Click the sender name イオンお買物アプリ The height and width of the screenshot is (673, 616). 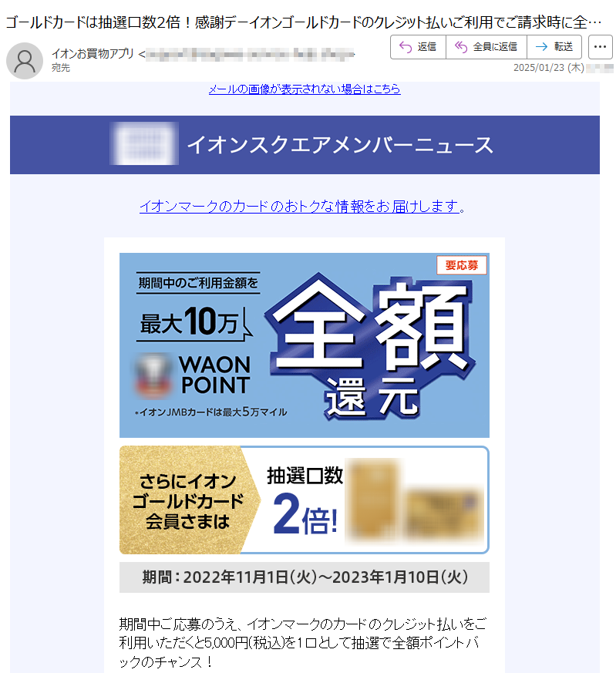point(93,54)
